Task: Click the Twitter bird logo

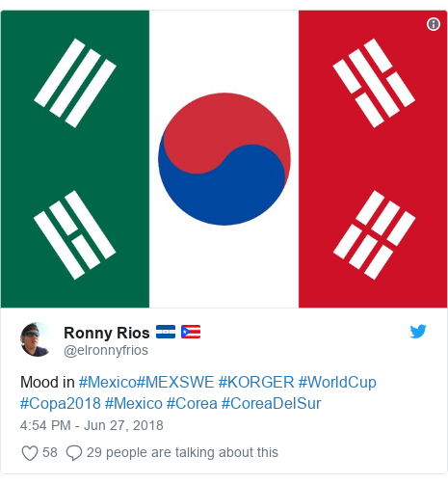Action: (418, 332)
